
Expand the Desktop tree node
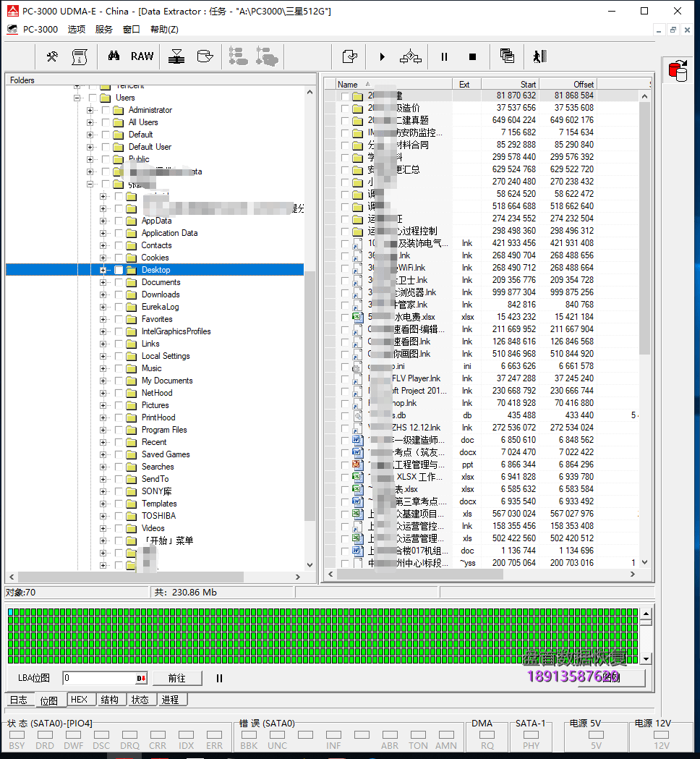[103, 270]
